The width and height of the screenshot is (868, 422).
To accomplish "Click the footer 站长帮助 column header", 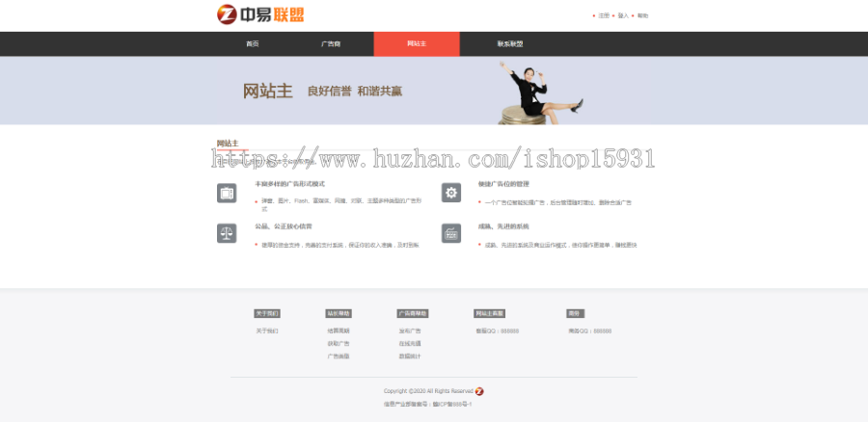I will point(339,313).
